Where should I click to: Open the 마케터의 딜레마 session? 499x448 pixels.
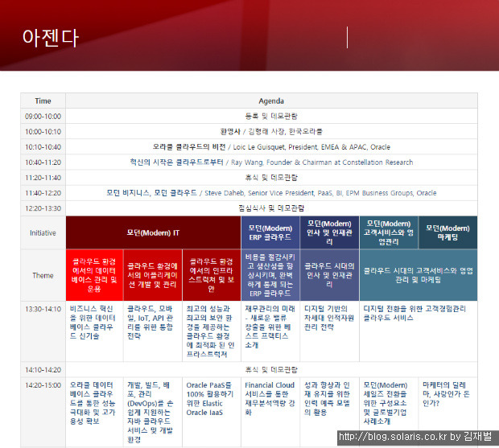click(x=444, y=394)
